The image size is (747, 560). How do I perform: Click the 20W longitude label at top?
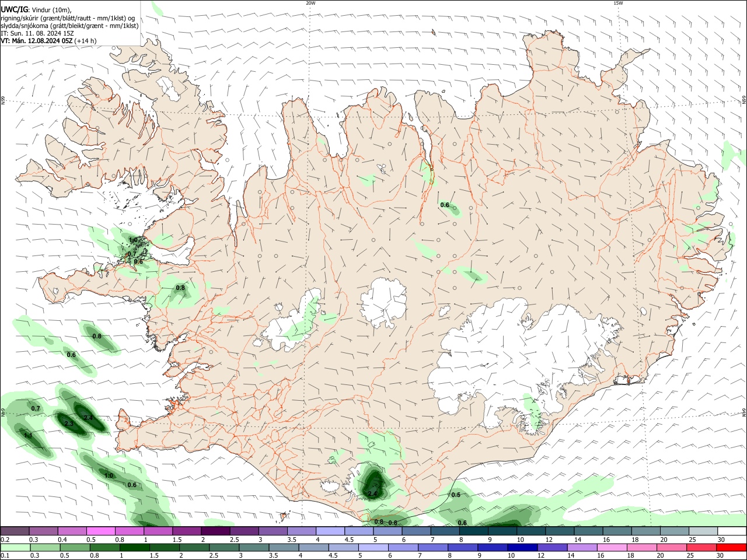[x=310, y=3]
